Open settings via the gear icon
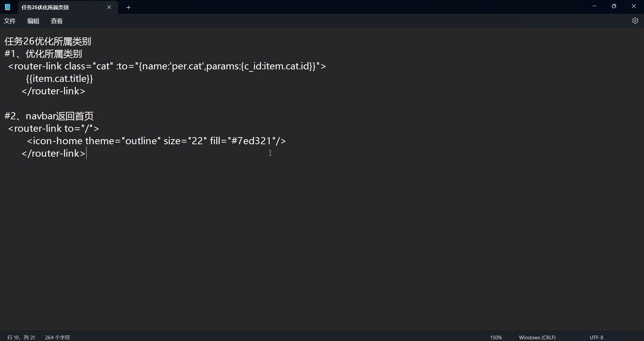Screen dimensions: 644x341 coord(636,21)
